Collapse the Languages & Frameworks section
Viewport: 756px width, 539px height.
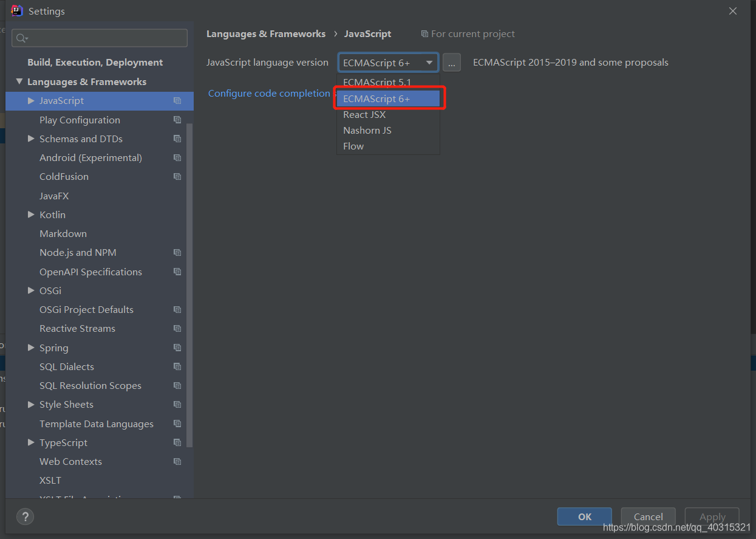click(x=19, y=81)
